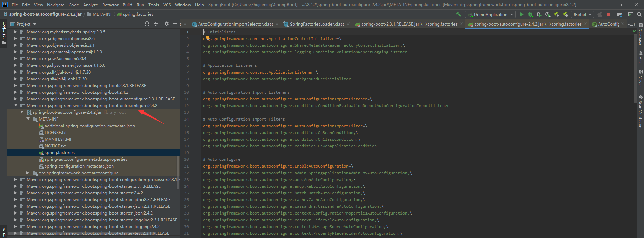This screenshot has height=238, width=644.
Task: Click the 1: Project sidebar strip
Action: click(x=4, y=34)
